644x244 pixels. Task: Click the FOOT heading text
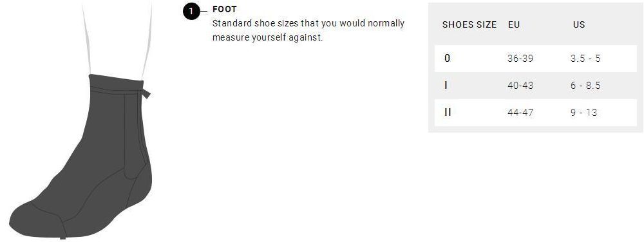[225, 9]
